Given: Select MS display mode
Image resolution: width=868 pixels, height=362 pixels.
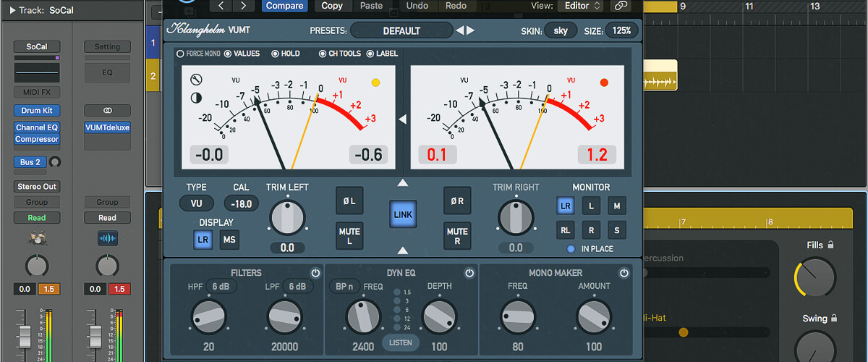Looking at the screenshot, I should 229,240.
